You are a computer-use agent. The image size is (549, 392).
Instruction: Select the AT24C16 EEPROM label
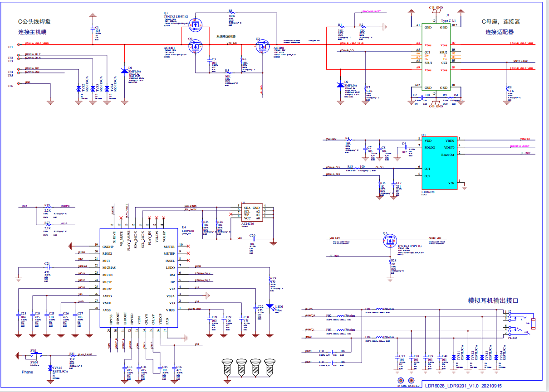tap(248, 223)
